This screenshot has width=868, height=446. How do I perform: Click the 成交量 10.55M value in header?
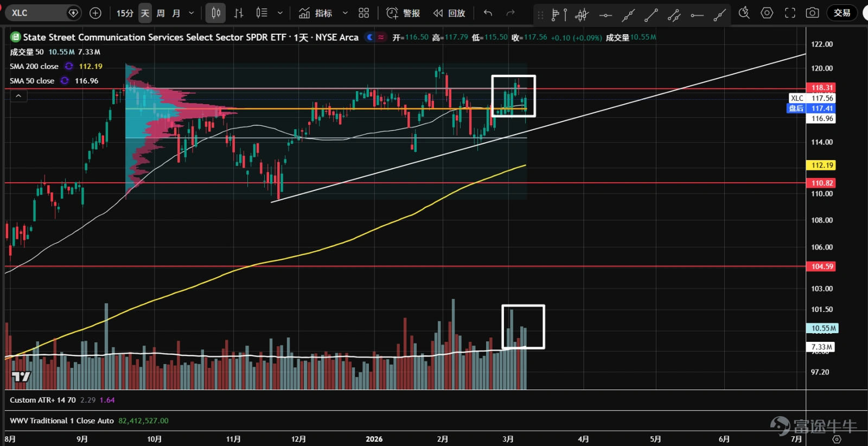click(631, 37)
